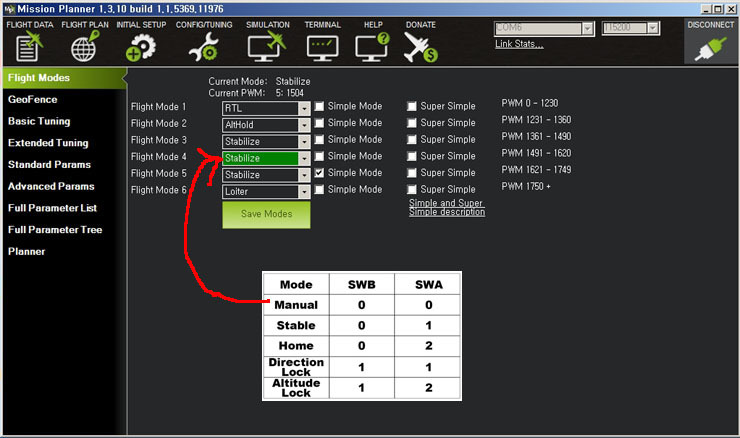Viewport: 740px width, 438px height.
Task: Enable Super Simple for Flight Mode 4
Action: pos(412,156)
